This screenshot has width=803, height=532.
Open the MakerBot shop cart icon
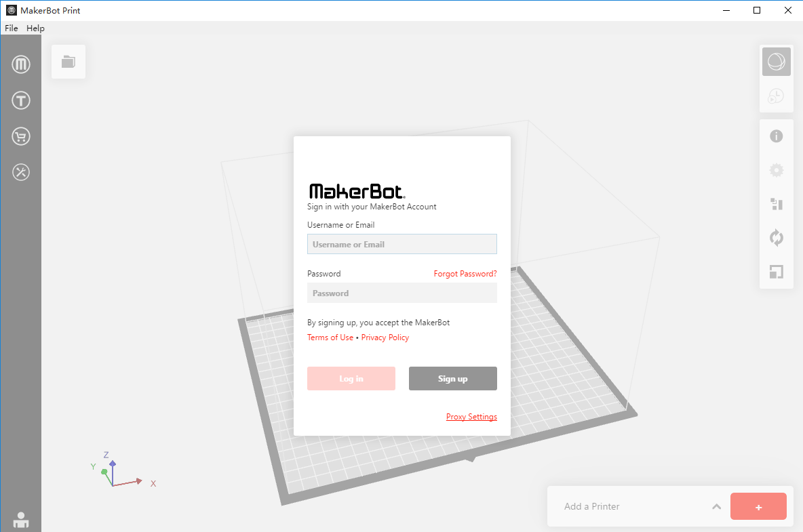click(x=20, y=136)
